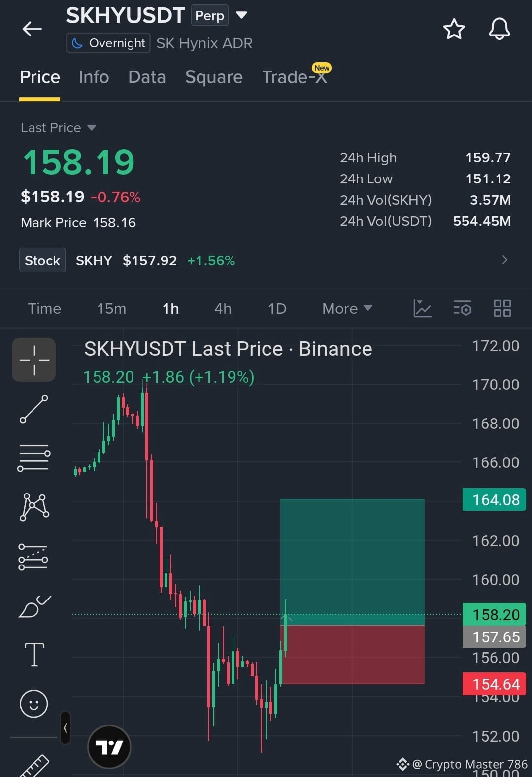Tap the large 158.19 last price
This screenshot has width=532, height=777.
pos(79,162)
